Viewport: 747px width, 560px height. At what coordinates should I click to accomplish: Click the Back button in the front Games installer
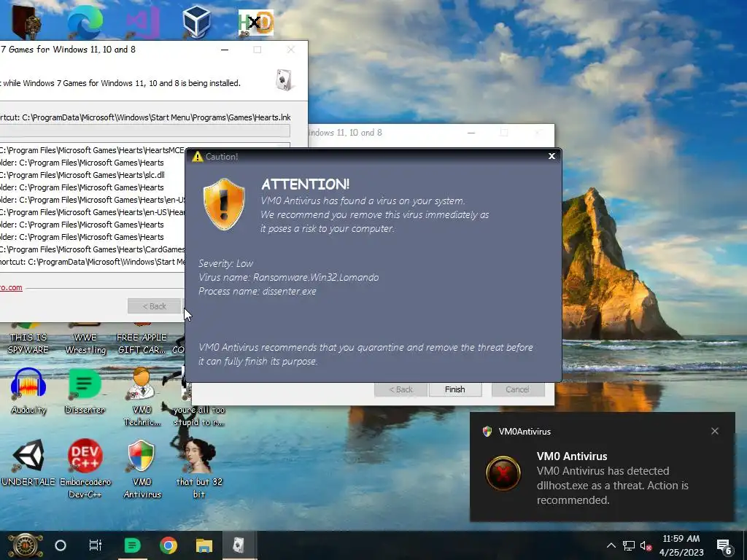tap(155, 306)
